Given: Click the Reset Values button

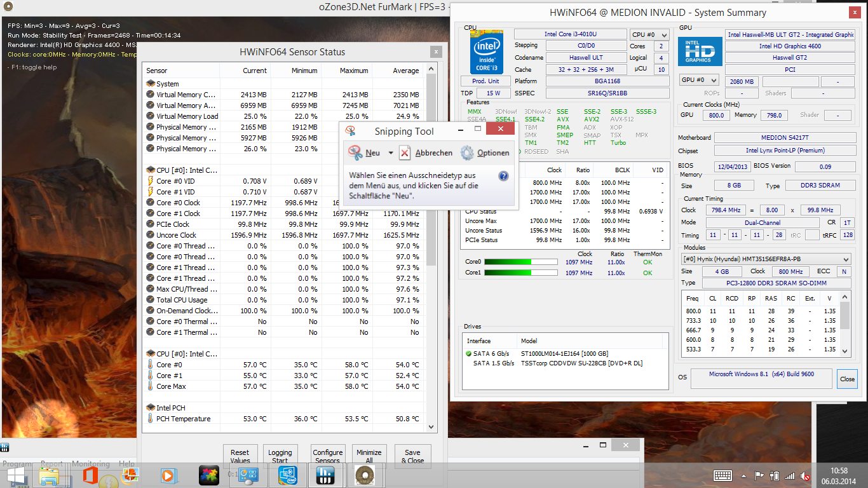Looking at the screenshot, I should click(240, 456).
